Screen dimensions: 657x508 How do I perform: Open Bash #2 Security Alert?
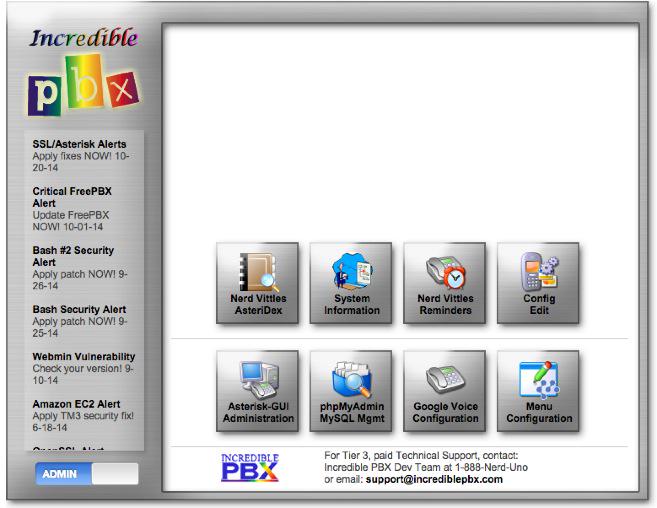tap(73, 256)
